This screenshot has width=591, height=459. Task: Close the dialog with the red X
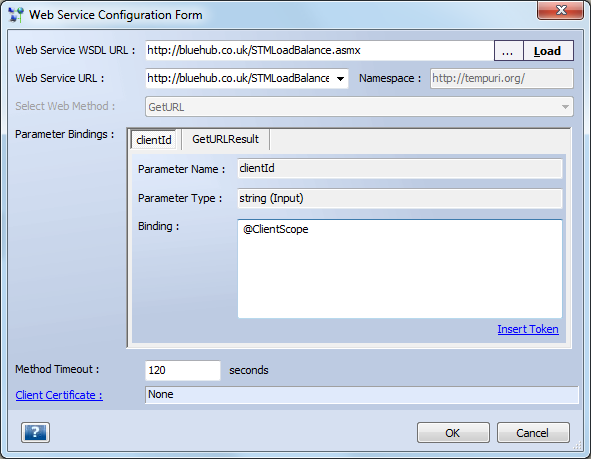pos(560,10)
